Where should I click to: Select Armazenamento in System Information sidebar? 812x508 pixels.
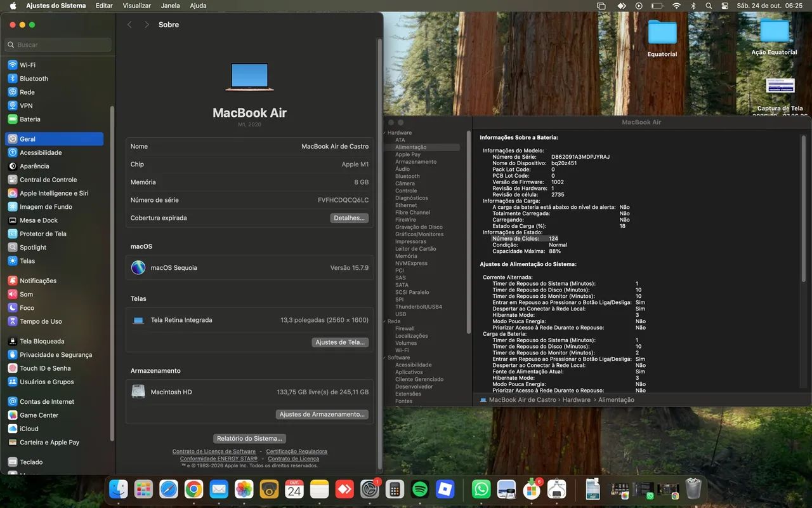click(x=416, y=162)
